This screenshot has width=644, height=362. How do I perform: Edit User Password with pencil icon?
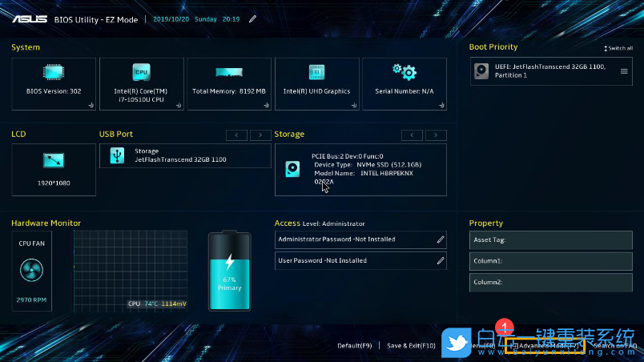coord(440,260)
